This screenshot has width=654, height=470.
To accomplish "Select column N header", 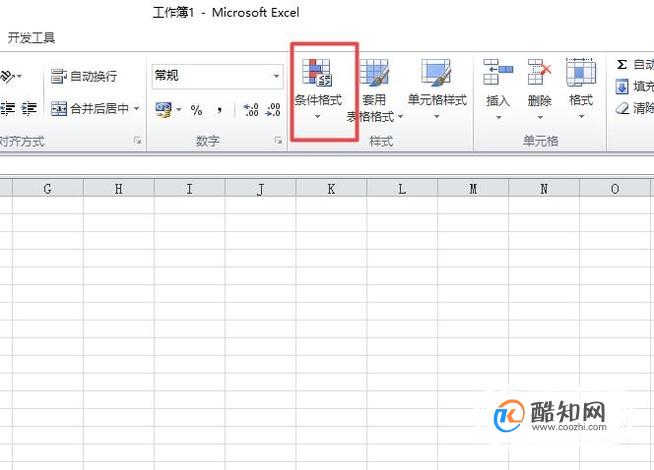I will point(544,189).
